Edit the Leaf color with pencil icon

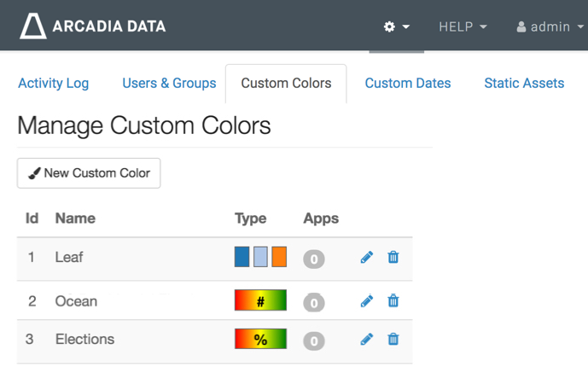(x=367, y=257)
